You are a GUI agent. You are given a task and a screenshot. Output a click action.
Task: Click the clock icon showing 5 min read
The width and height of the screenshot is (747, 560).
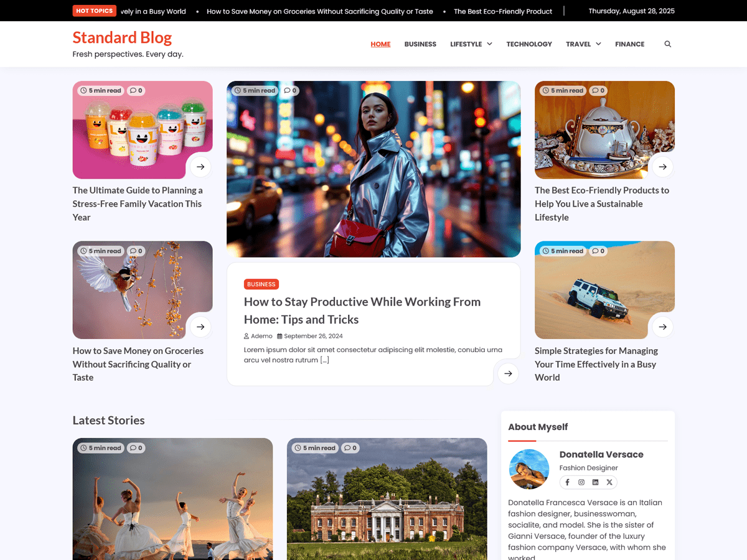coord(237,90)
